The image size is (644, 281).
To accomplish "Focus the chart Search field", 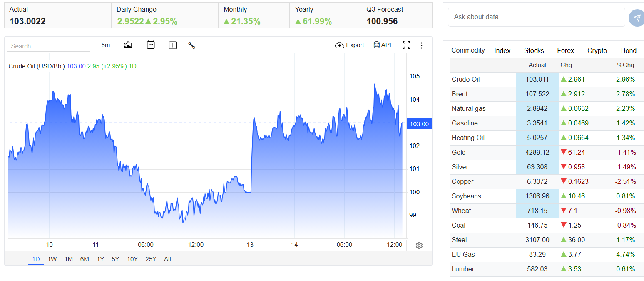I will tap(49, 46).
